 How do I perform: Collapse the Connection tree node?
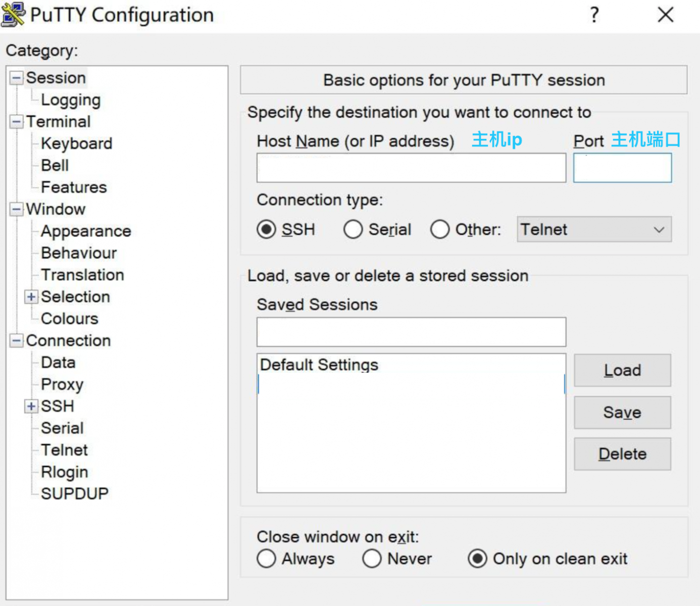(17, 340)
